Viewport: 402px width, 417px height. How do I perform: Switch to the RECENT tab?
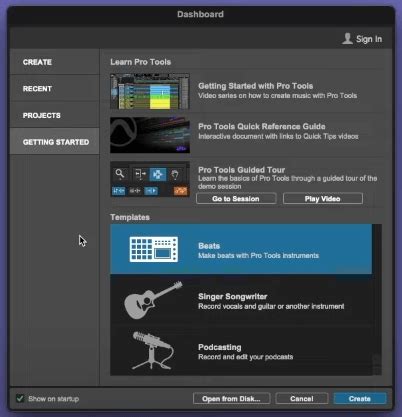pos(55,89)
